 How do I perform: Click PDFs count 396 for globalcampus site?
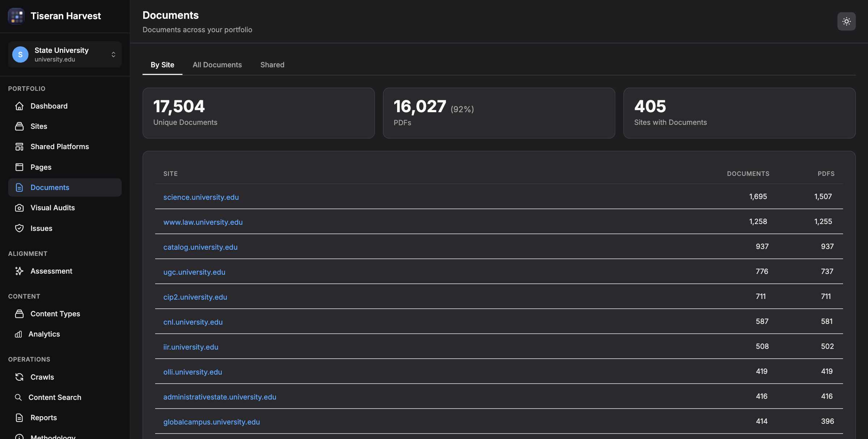tap(827, 421)
